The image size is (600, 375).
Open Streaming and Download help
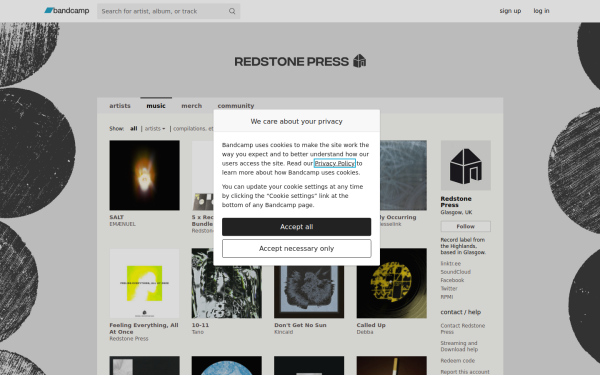click(459, 346)
